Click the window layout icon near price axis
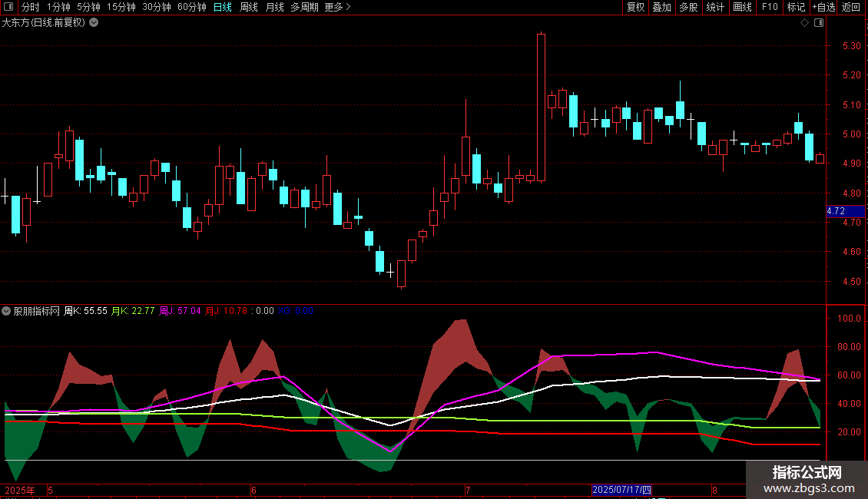 coord(819,23)
